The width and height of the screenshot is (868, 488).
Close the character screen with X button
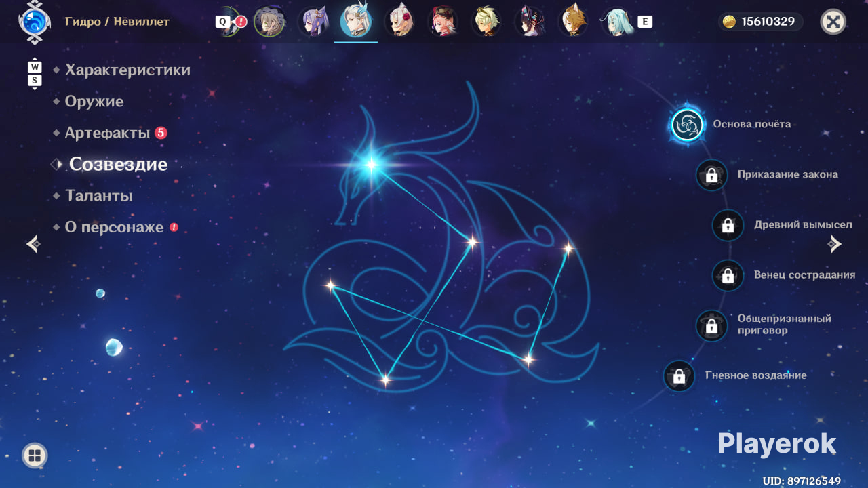coord(833,22)
